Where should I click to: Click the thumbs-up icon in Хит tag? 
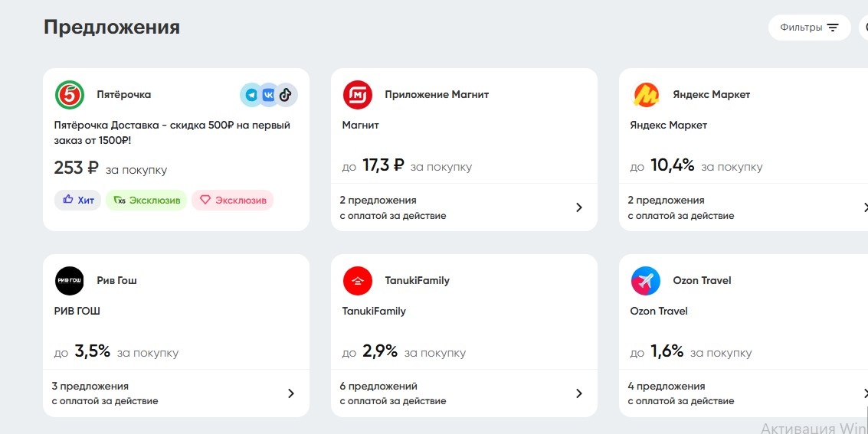(x=68, y=200)
